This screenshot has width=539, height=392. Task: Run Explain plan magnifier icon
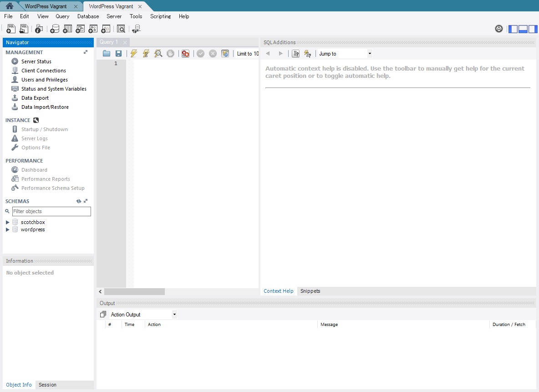pos(158,54)
